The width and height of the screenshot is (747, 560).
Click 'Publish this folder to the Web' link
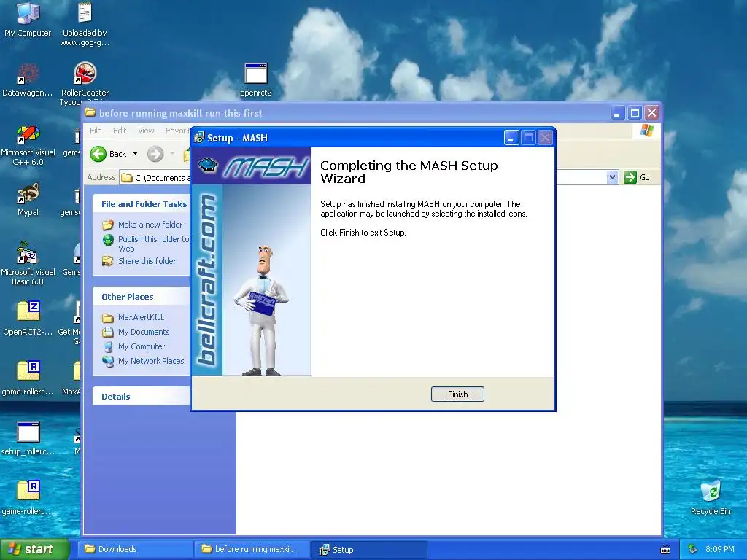pyautogui.click(x=153, y=244)
